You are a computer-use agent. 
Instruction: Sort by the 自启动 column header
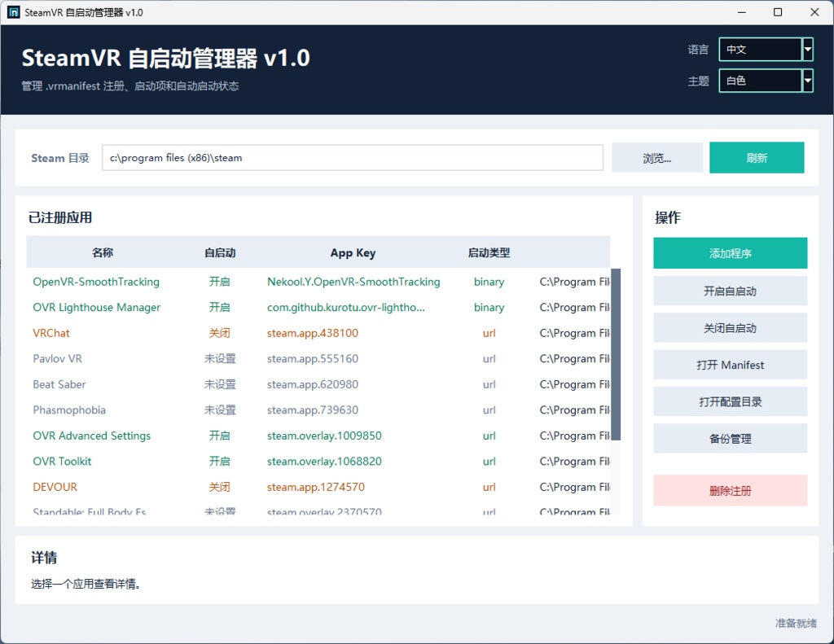coord(220,252)
